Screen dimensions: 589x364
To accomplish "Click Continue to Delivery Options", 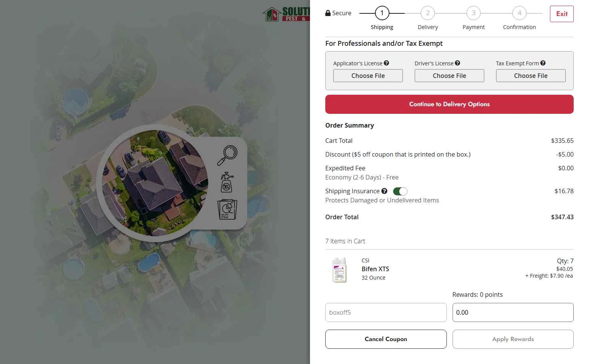I will pyautogui.click(x=449, y=104).
